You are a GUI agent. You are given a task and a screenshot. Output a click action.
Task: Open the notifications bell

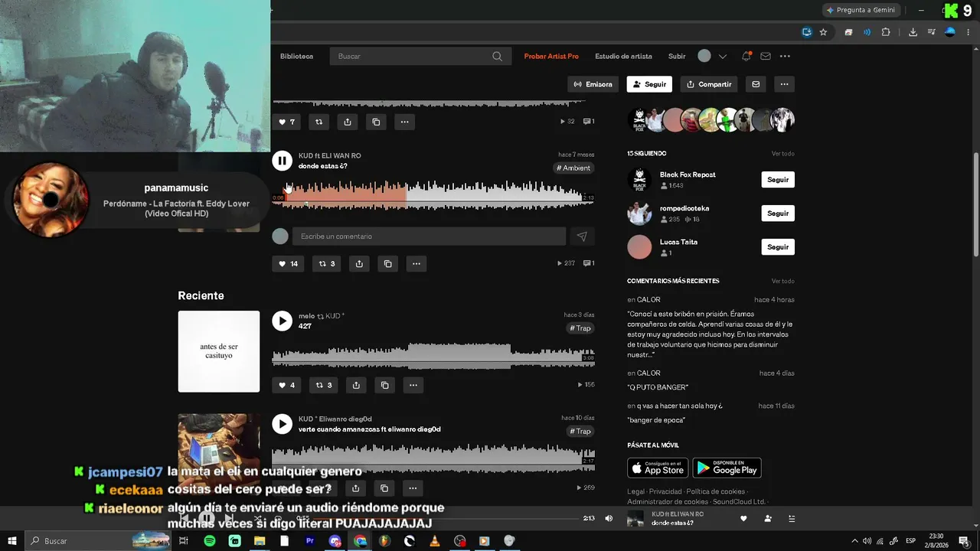point(746,56)
